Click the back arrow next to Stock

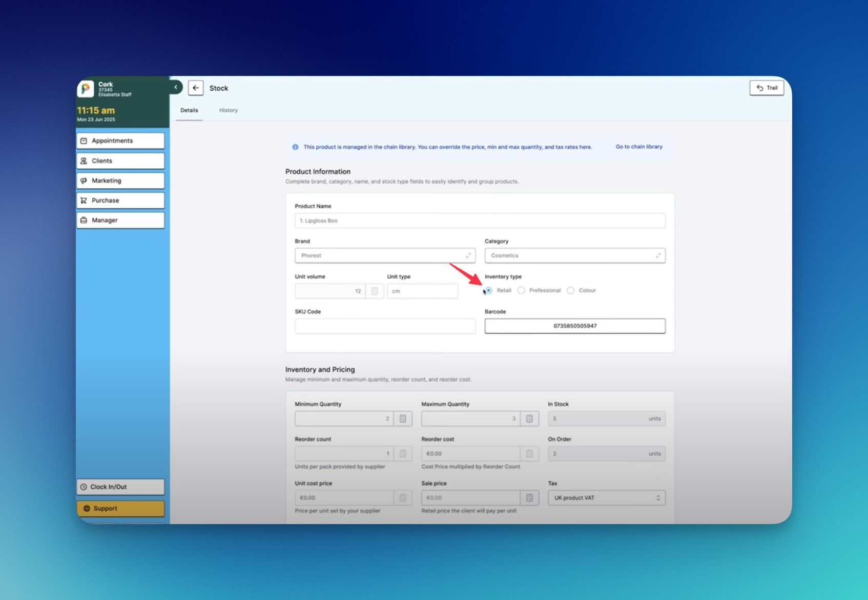click(196, 88)
